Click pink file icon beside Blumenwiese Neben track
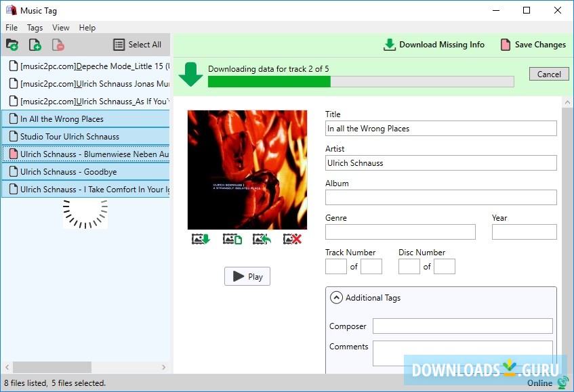This screenshot has width=574, height=392. tap(14, 154)
